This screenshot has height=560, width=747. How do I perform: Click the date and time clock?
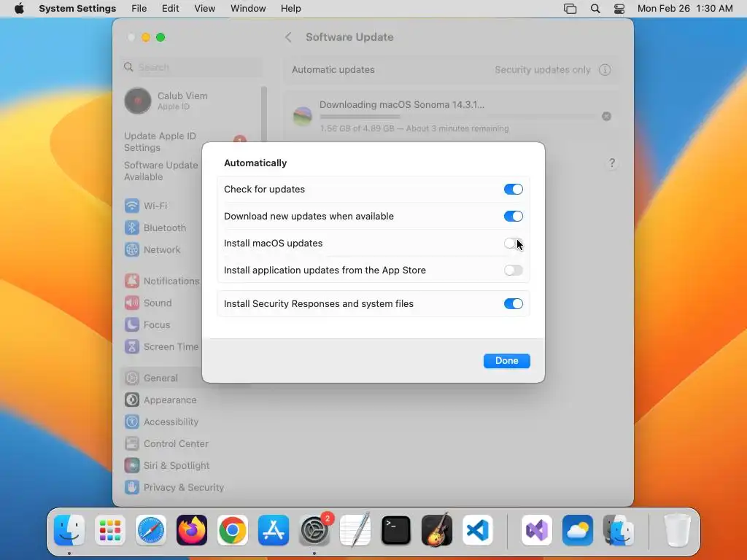[685, 9]
